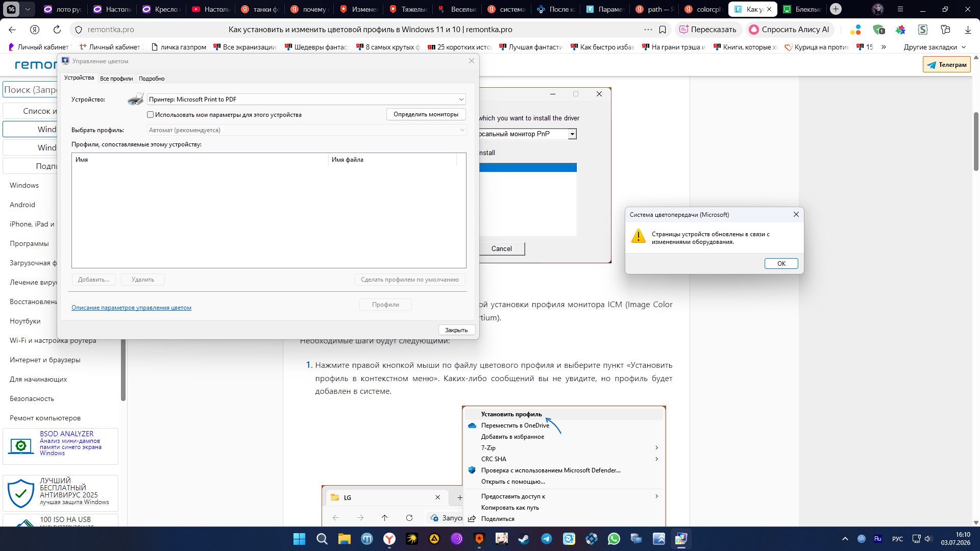Enable 'Использовать мои параметры для этого устройства' checkbox

coord(151,115)
